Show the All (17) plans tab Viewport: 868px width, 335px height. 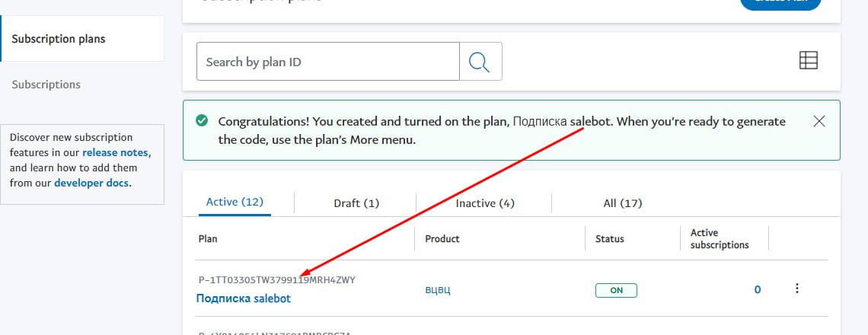click(x=622, y=203)
